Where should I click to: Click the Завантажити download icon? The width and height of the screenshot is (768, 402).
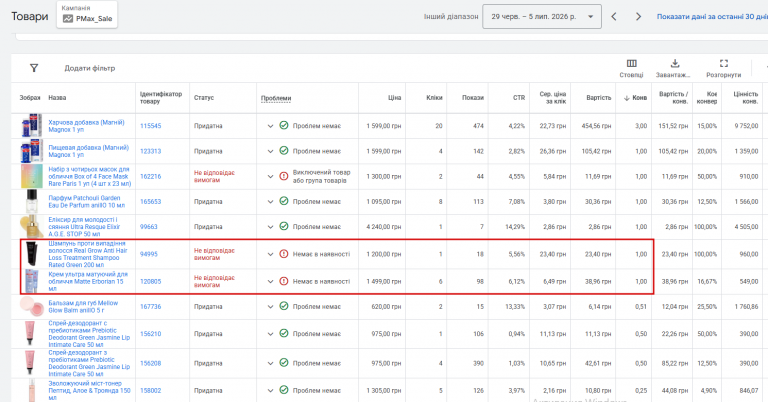click(x=674, y=63)
